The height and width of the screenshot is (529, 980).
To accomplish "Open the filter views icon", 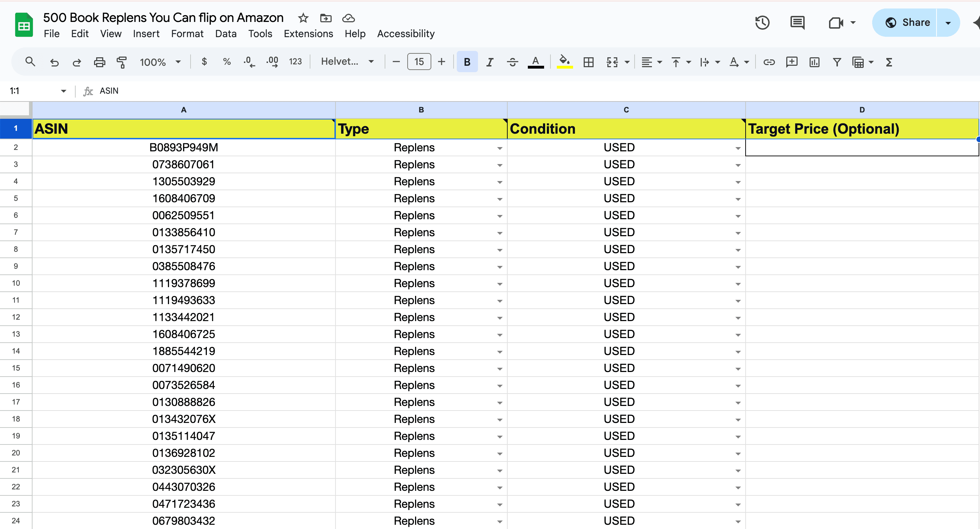I will pyautogui.click(x=859, y=62).
